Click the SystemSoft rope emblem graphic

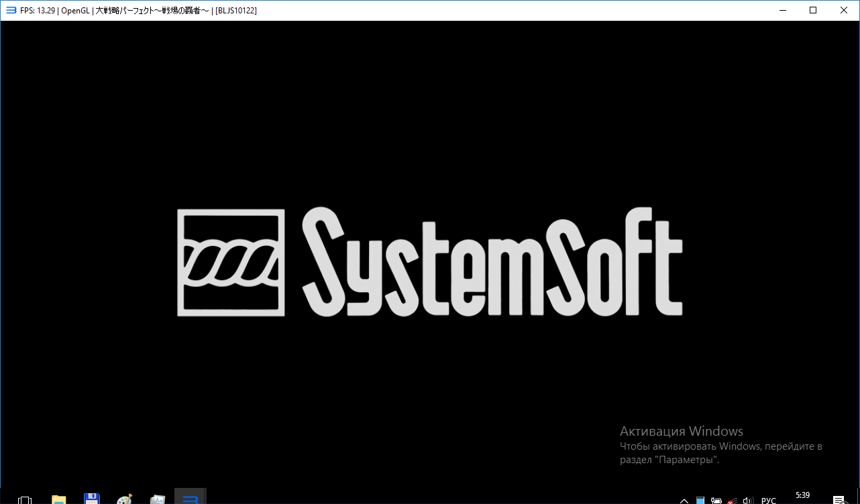[231, 262]
